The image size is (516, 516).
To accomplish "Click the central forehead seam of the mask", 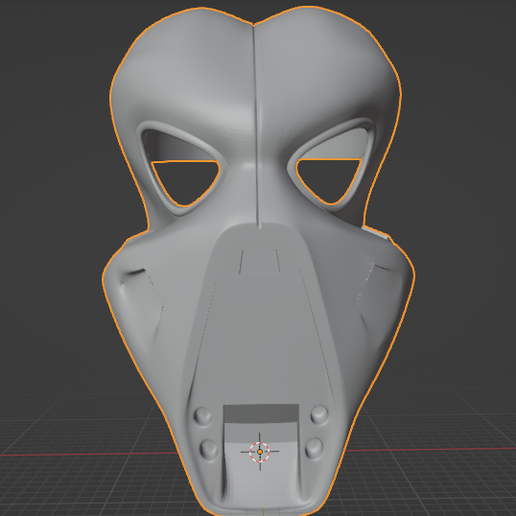I will coord(257,126).
